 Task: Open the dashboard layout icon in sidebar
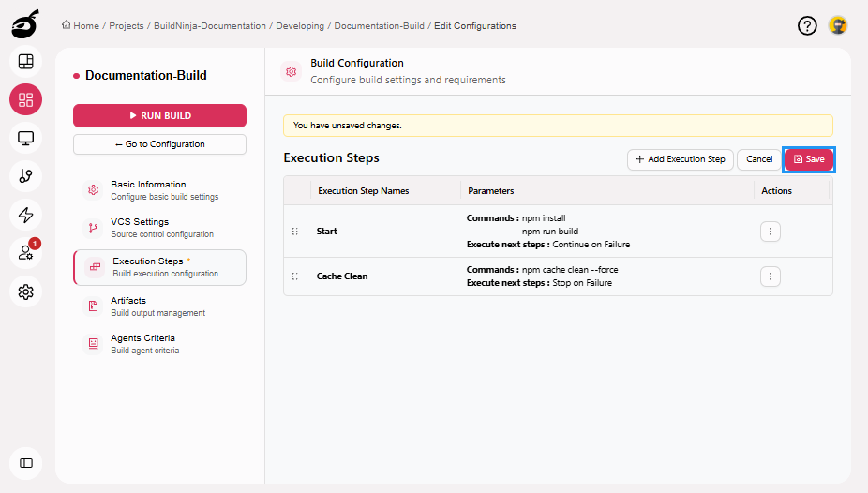(26, 62)
